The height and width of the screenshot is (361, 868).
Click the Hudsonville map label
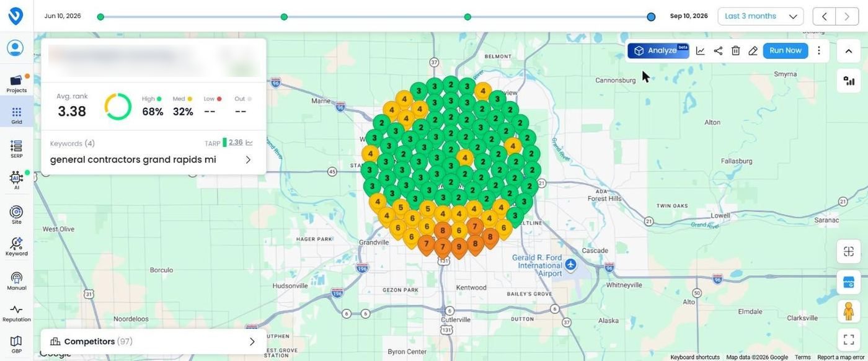[x=290, y=285]
